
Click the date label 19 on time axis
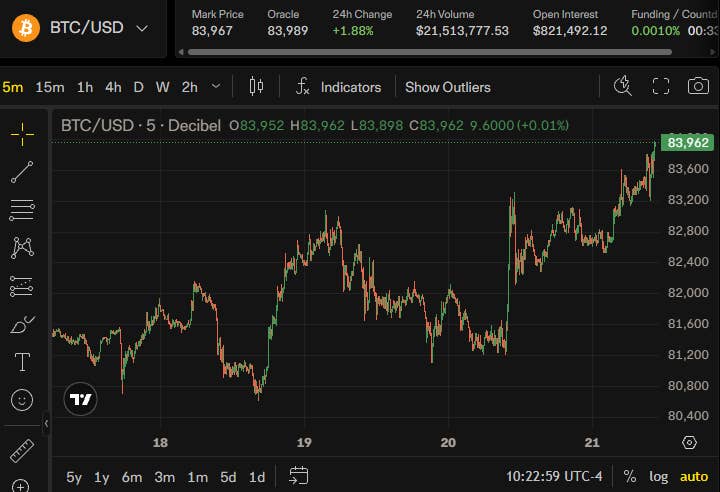click(x=304, y=442)
